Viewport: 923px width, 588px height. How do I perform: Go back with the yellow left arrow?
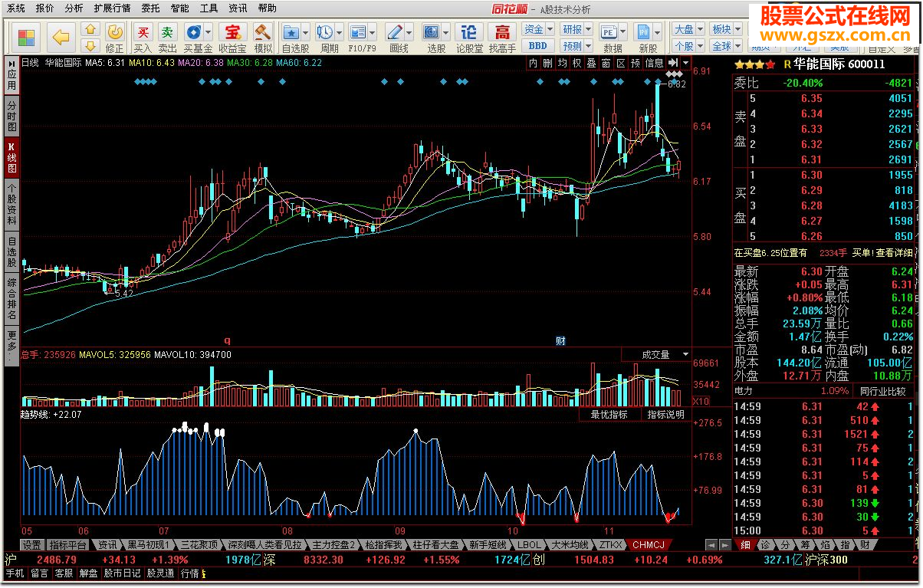point(61,37)
